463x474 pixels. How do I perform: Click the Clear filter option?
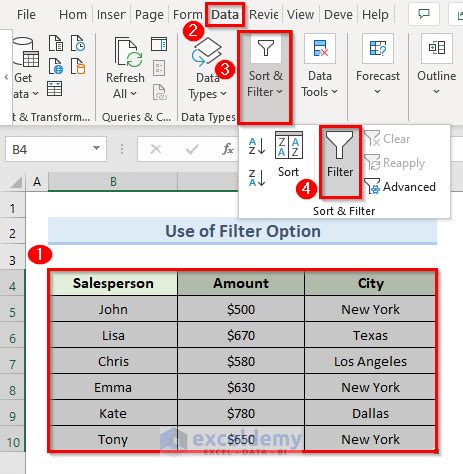point(387,139)
